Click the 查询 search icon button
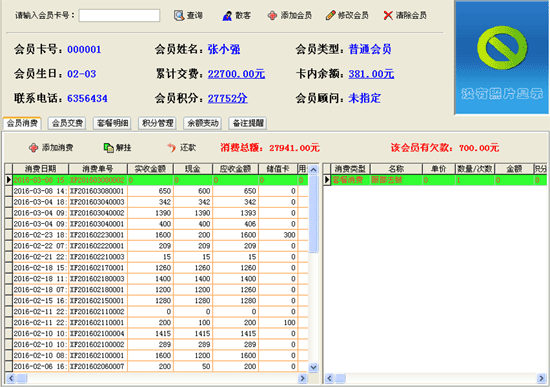 point(179,15)
